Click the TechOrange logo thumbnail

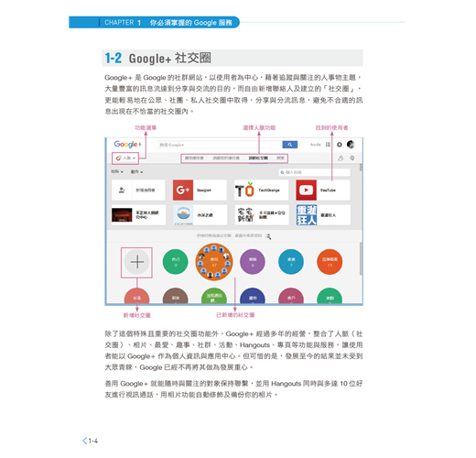click(244, 190)
